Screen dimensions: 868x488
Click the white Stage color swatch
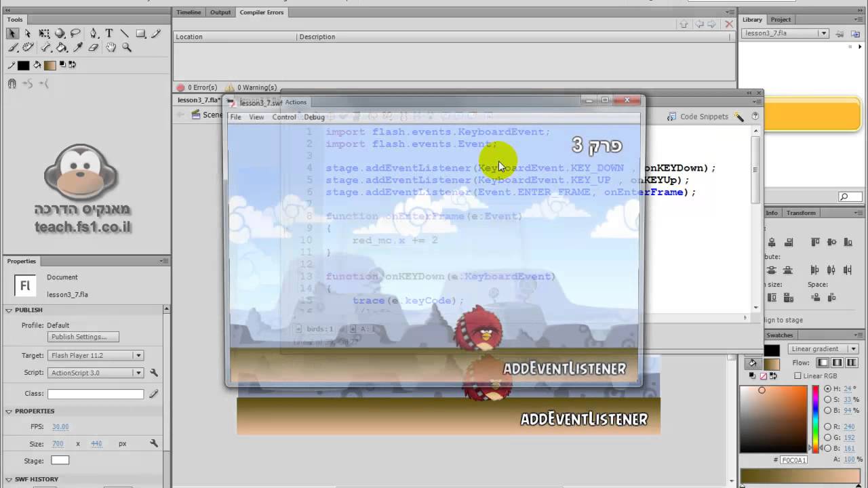coord(60,461)
